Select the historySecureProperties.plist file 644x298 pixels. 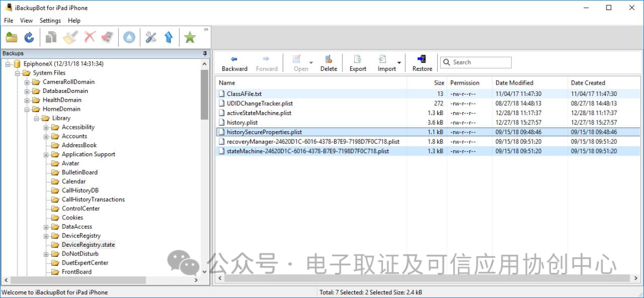[x=428, y=132]
